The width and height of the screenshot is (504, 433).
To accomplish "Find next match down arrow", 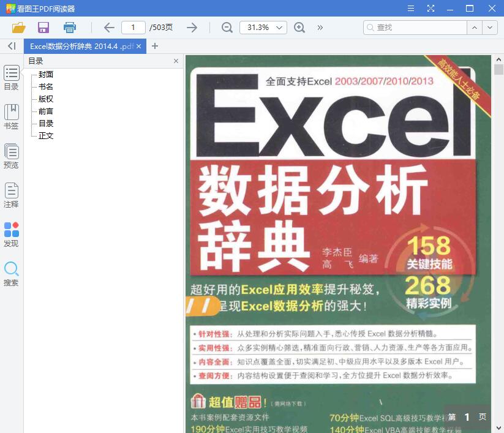I will pyautogui.click(x=490, y=28).
